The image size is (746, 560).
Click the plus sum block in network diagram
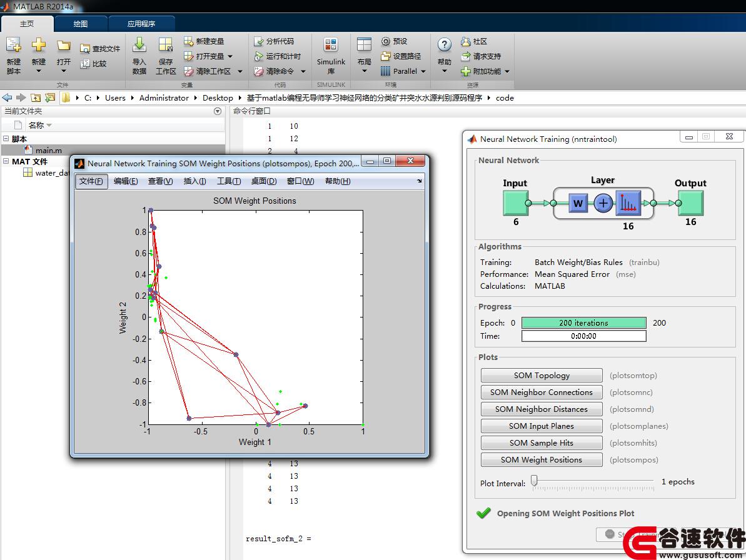[603, 204]
